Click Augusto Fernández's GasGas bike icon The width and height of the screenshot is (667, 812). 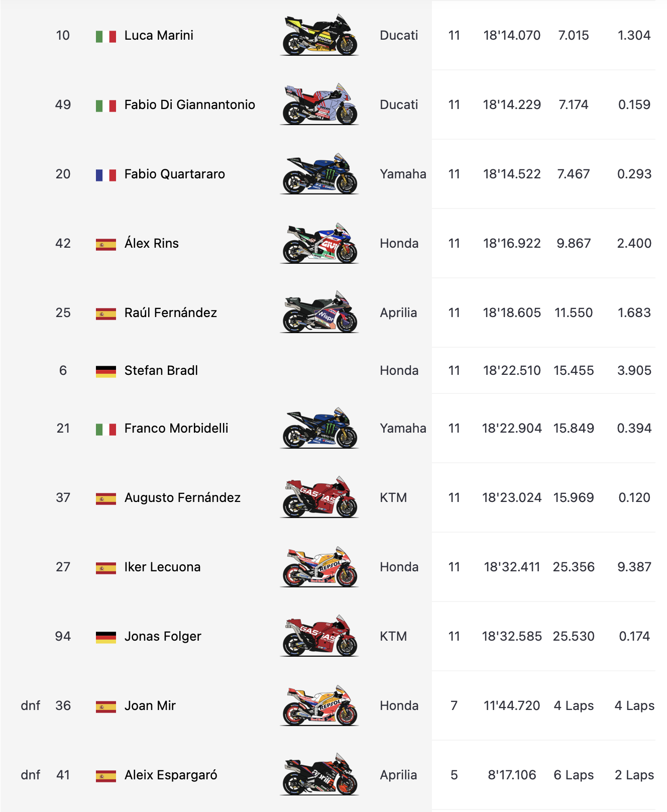click(x=319, y=497)
